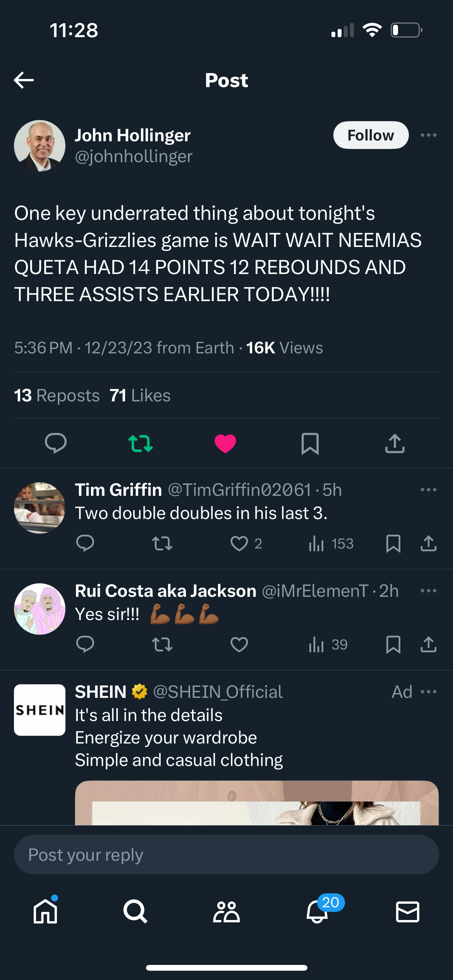This screenshot has height=980, width=453.
Task: Go to the Home tab
Action: 46,911
